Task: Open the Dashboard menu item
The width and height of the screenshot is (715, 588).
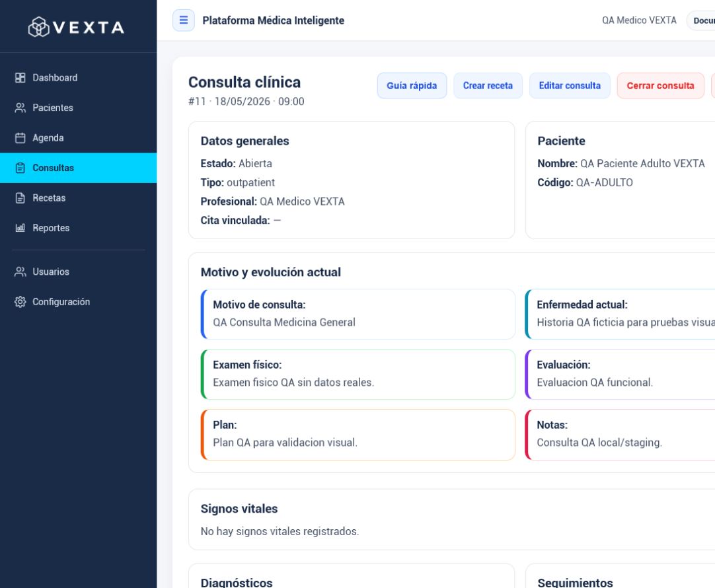Action: 79,78
